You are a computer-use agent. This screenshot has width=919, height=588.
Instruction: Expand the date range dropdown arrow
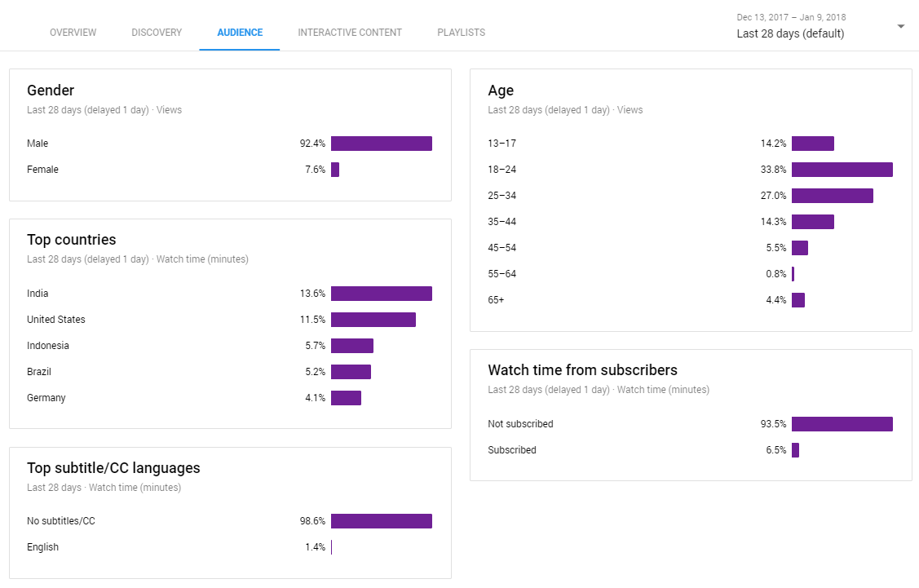coord(900,26)
